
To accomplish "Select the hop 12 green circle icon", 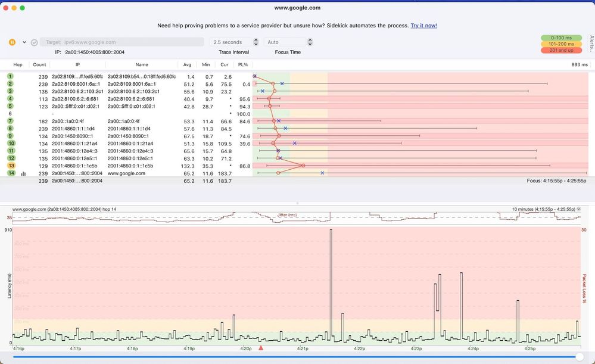I will (x=11, y=158).
